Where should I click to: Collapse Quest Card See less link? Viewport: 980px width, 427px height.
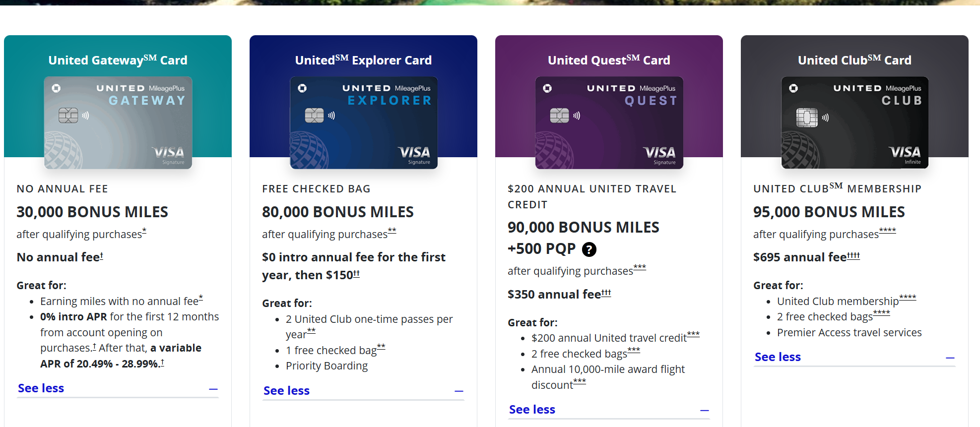[532, 410]
